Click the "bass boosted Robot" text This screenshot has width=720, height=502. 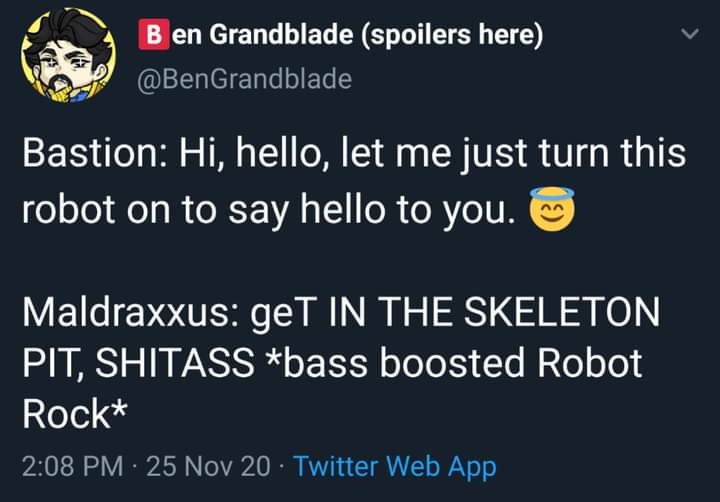[462, 363]
